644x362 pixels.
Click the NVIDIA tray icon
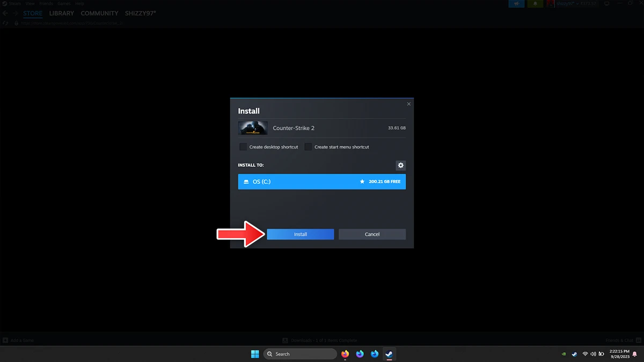pyautogui.click(x=563, y=354)
